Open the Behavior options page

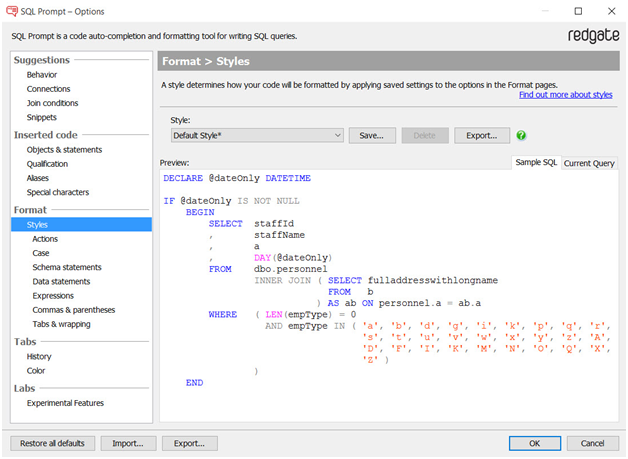point(42,75)
